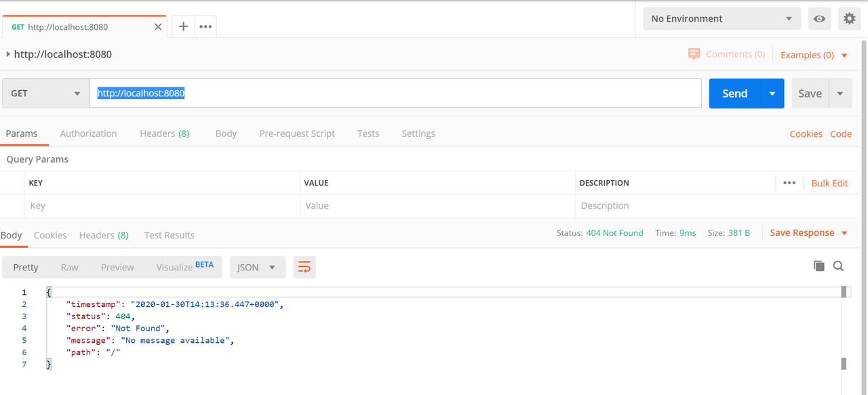Click the search icon in response panel
This screenshot has width=868, height=395.
click(x=838, y=266)
